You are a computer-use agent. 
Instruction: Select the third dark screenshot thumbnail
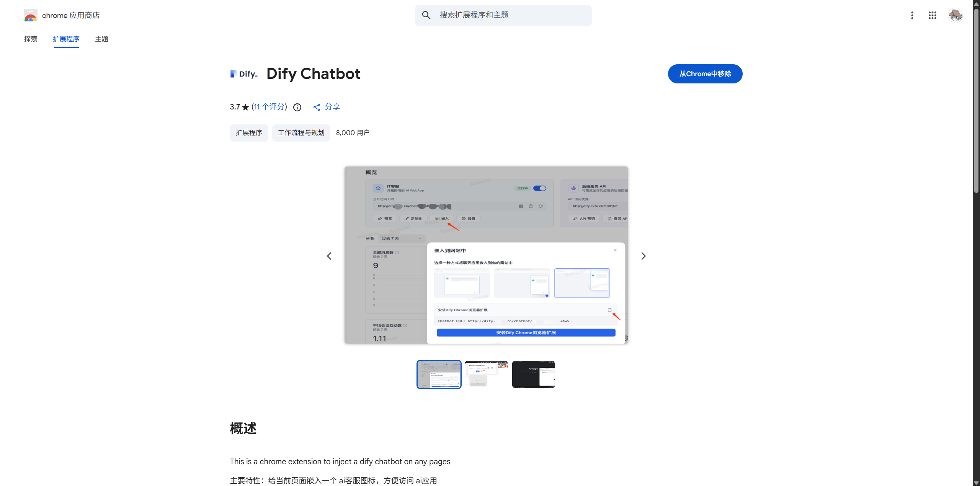pyautogui.click(x=533, y=374)
